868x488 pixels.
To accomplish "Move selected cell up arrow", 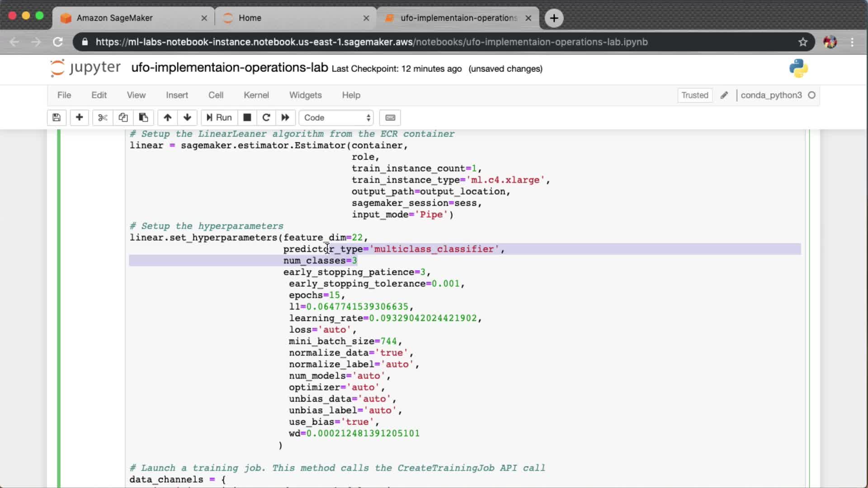I will pos(167,117).
